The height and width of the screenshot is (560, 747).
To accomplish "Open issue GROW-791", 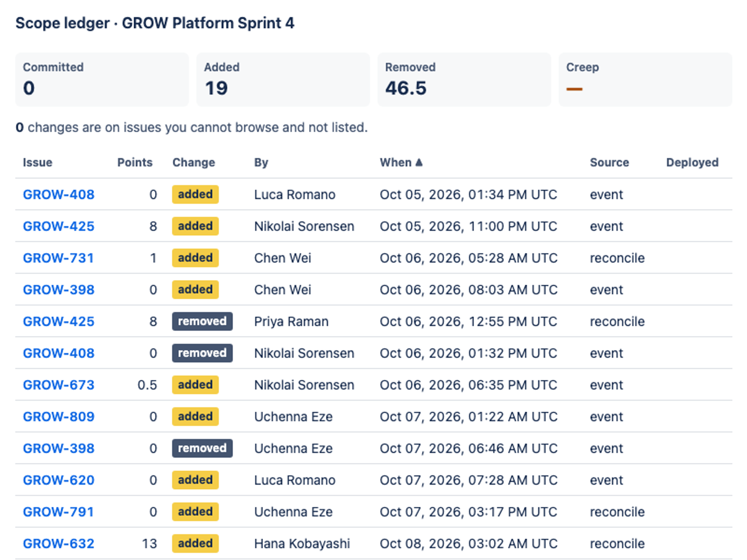I will [59, 511].
